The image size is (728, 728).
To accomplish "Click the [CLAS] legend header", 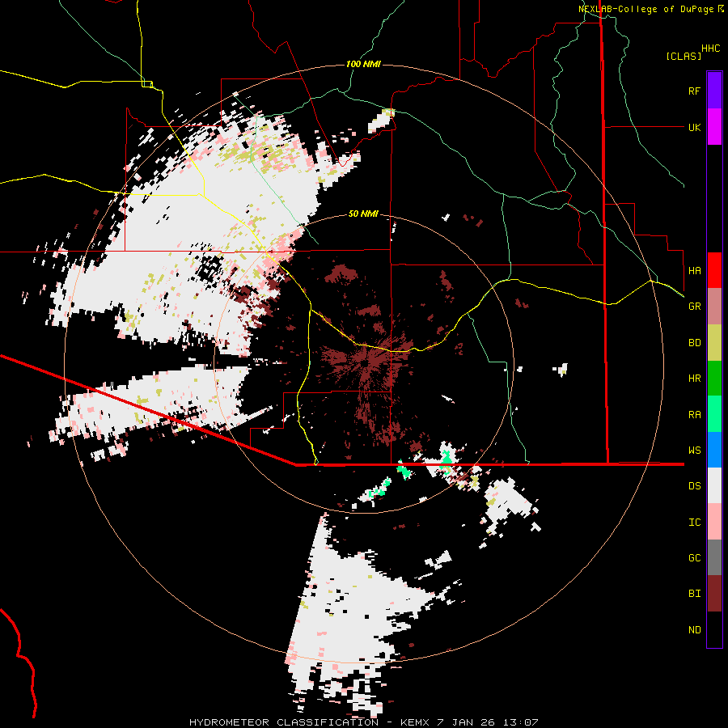I will click(684, 56).
